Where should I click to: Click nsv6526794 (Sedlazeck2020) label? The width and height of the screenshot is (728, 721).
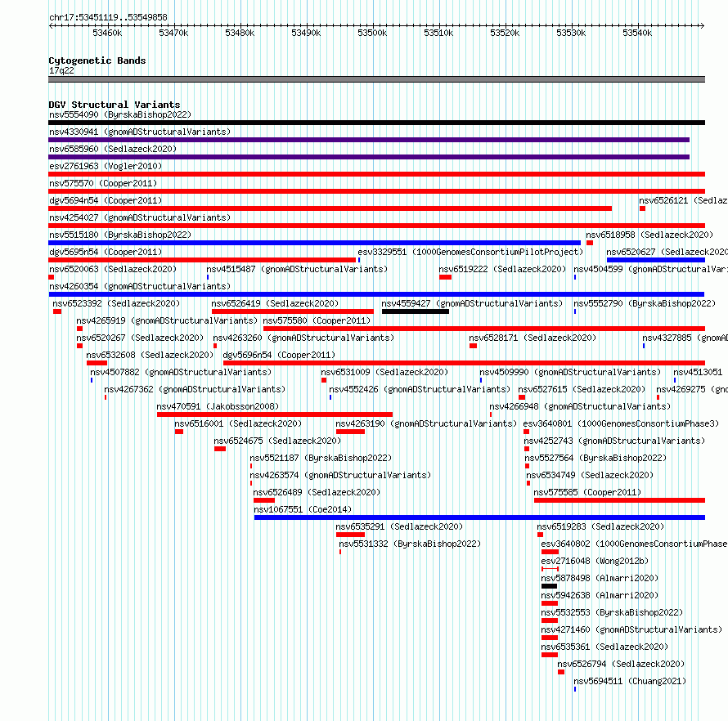621,664
